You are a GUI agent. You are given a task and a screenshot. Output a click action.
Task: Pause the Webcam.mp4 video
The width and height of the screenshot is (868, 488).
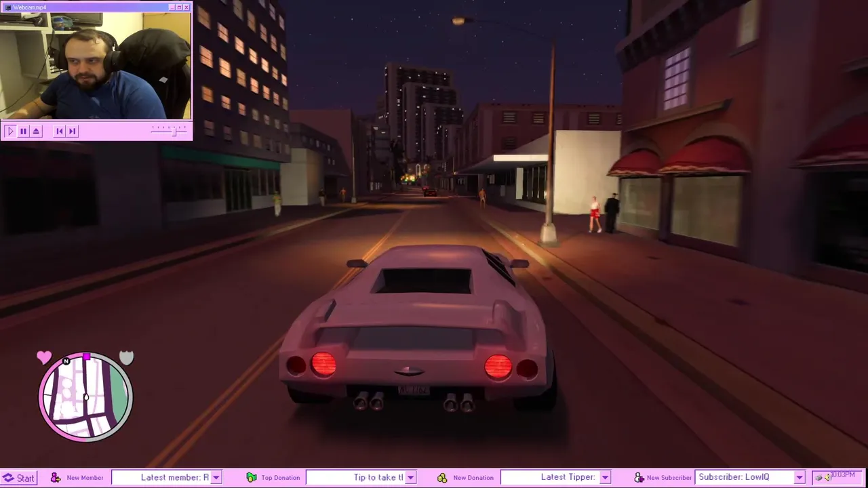[x=23, y=131]
